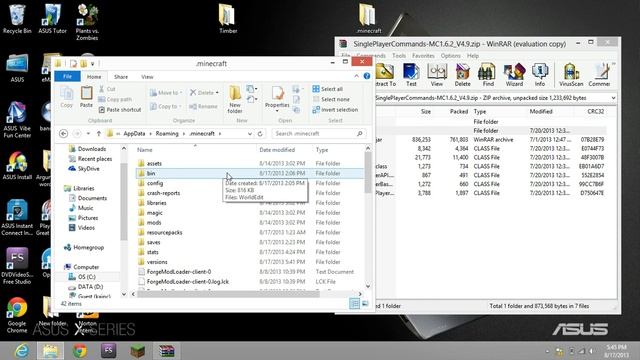640x360 pixels.
Task: Launch the Wizard in WinRAR toolbar
Action: 514,75
